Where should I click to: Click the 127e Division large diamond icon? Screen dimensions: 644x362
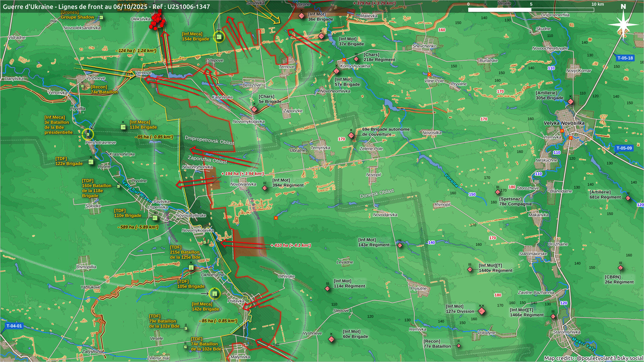coord(482,311)
